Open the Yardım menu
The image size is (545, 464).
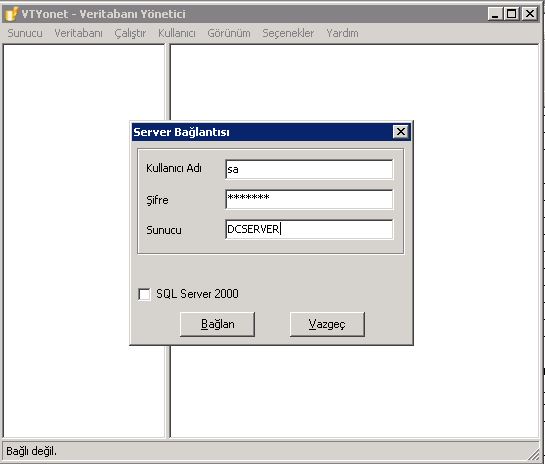click(342, 33)
